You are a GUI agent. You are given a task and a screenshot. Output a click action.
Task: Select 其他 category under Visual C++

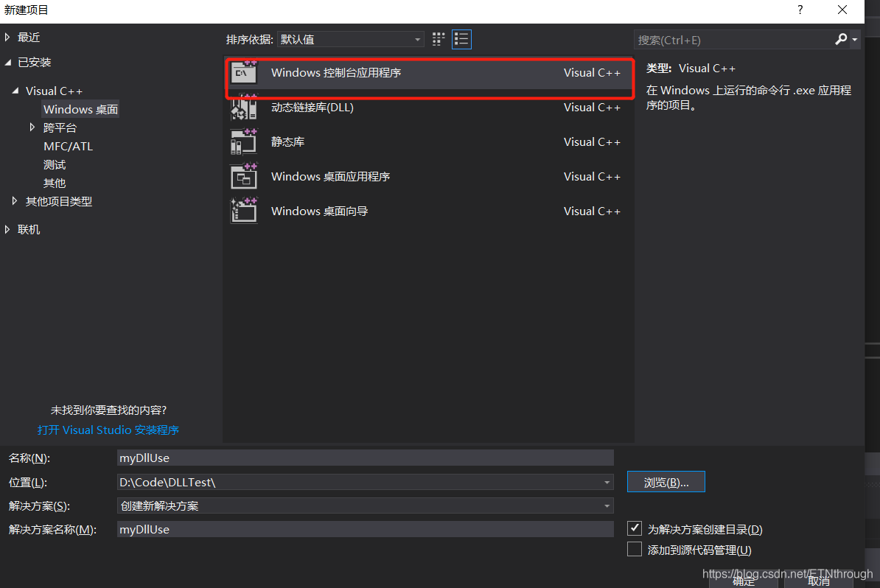(55, 183)
